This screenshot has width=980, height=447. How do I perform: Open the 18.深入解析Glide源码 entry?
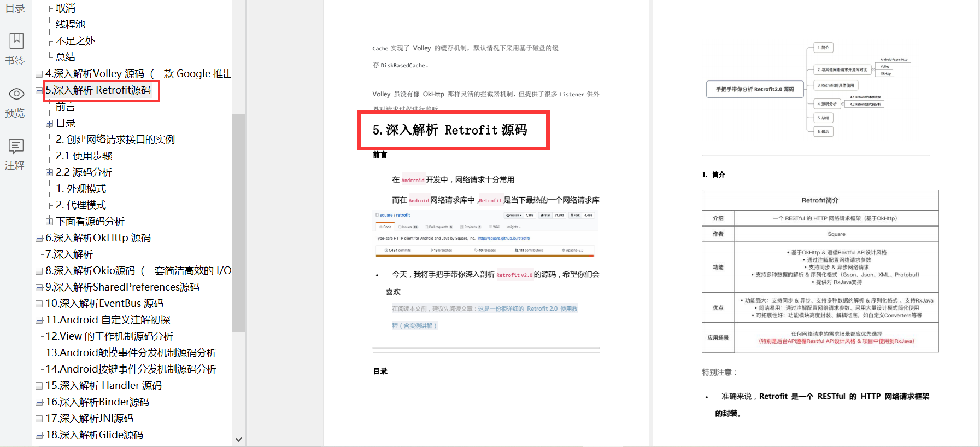pyautogui.click(x=95, y=434)
